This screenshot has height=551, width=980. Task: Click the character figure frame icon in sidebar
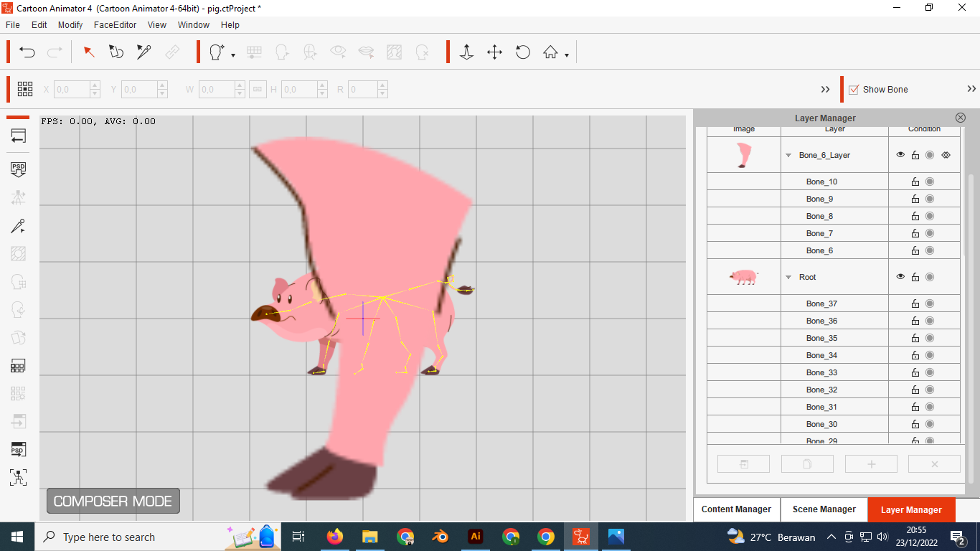coord(19,477)
